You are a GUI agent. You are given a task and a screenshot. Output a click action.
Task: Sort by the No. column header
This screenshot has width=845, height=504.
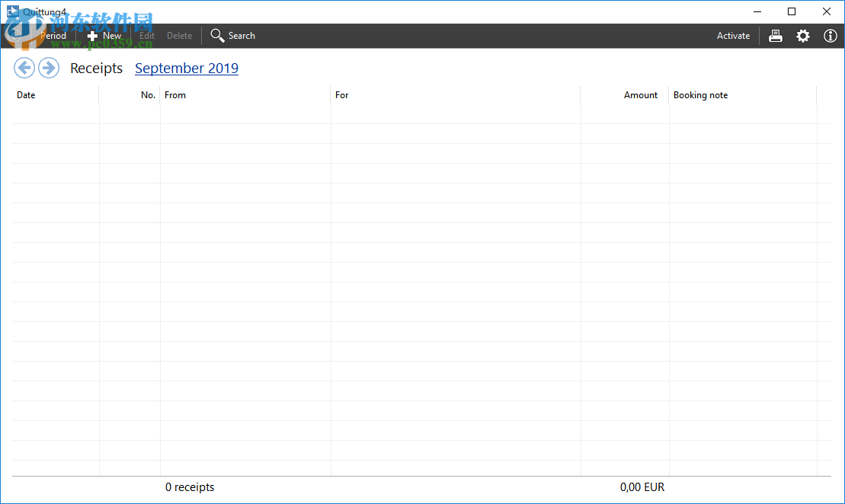click(130, 94)
